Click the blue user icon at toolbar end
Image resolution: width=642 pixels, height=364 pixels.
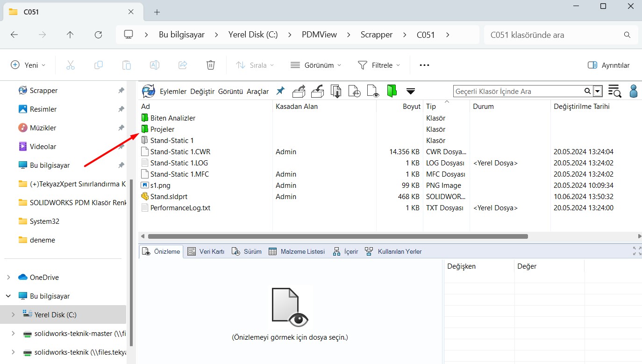click(634, 91)
